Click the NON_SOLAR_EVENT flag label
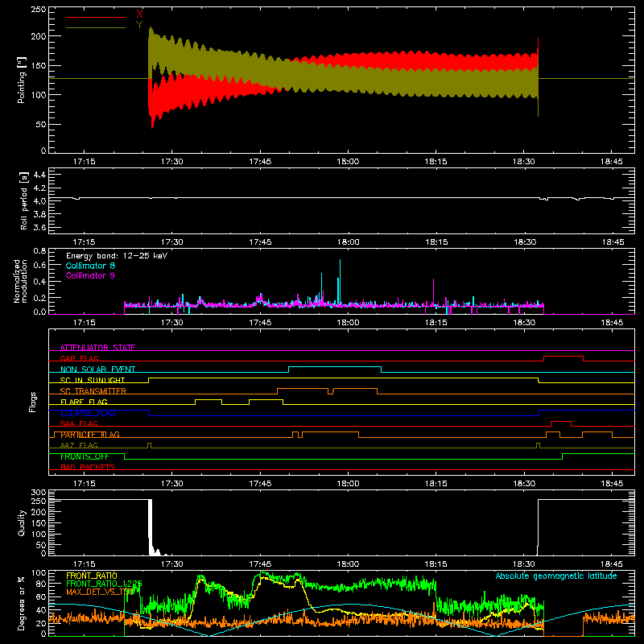Screen dimensions: 644x644 [97, 369]
